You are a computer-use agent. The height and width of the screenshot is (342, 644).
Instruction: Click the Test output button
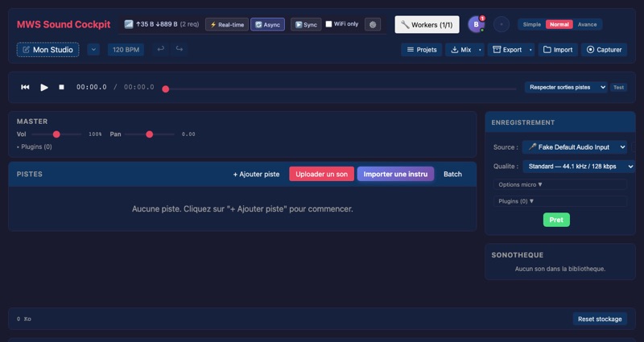click(618, 87)
